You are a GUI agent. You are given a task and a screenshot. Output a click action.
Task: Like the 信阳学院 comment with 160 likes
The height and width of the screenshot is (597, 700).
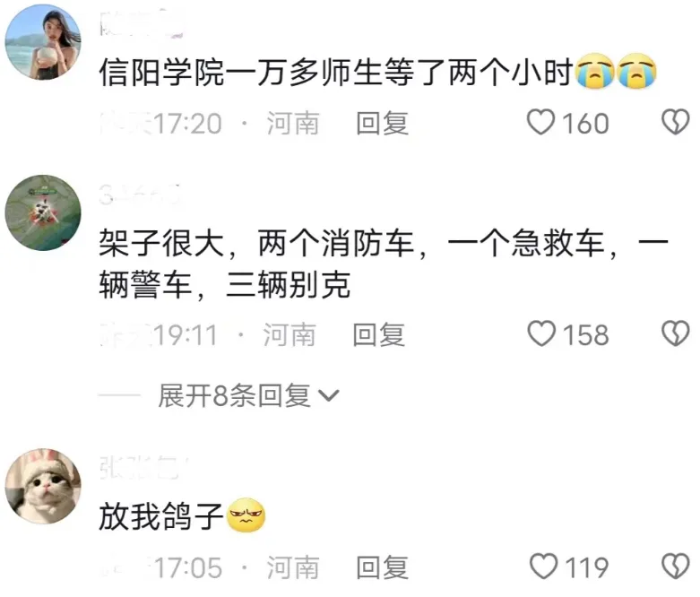coord(540,122)
